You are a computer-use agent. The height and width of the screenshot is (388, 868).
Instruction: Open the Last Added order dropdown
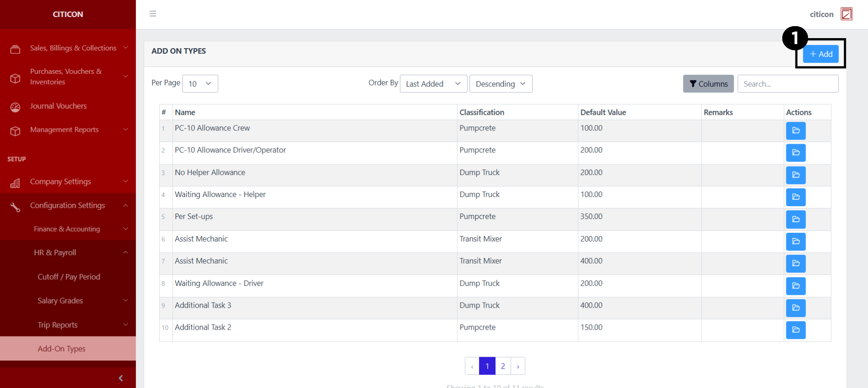433,84
